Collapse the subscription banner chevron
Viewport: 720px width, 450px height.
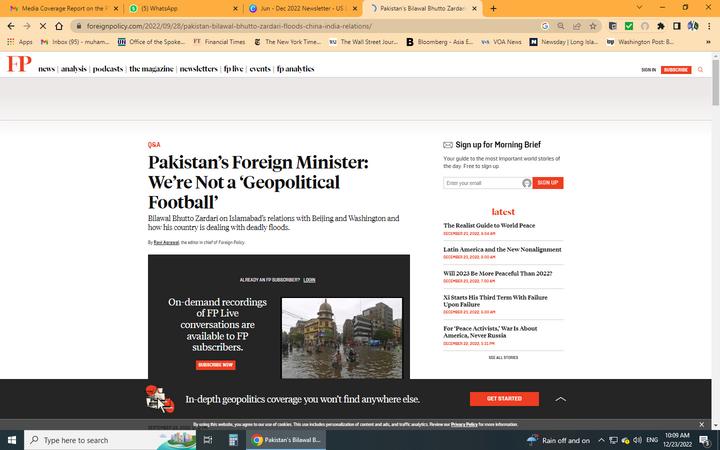pyautogui.click(x=560, y=399)
